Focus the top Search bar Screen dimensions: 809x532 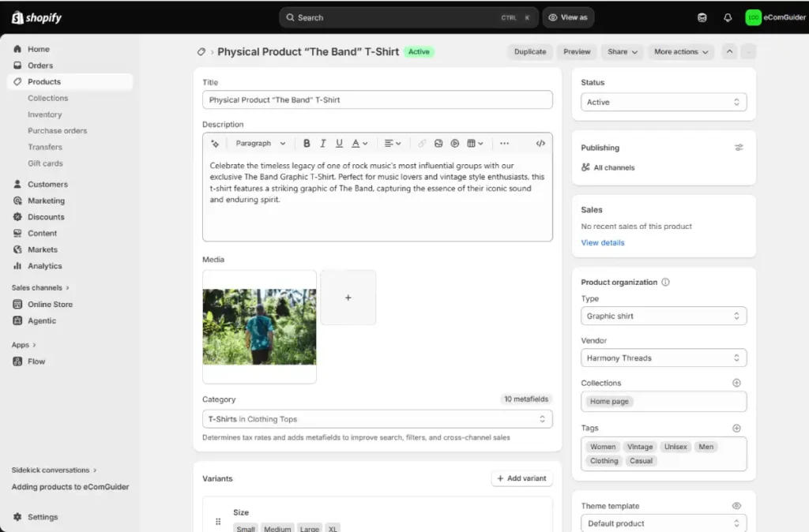408,17
